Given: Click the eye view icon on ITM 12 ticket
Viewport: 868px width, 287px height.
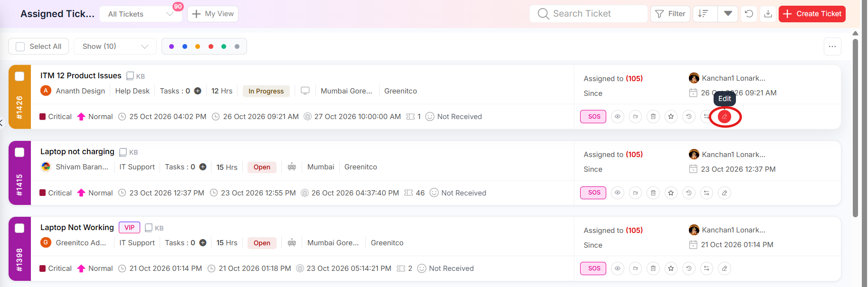Looking at the screenshot, I should click(618, 117).
